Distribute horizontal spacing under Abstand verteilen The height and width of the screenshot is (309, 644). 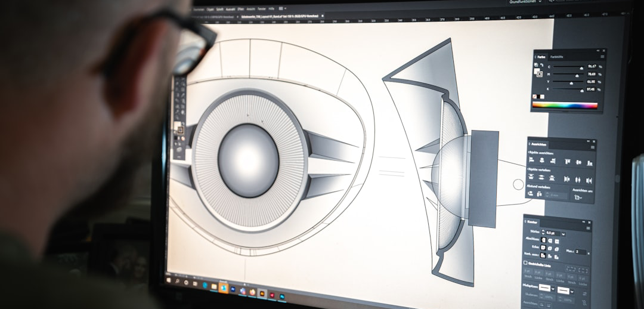[x=539, y=194]
